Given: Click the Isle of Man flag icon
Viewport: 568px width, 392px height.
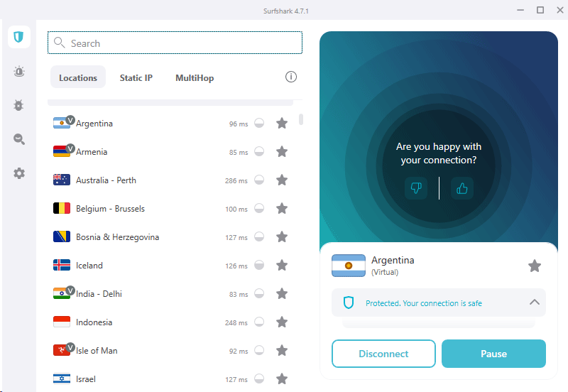Looking at the screenshot, I should coord(62,350).
